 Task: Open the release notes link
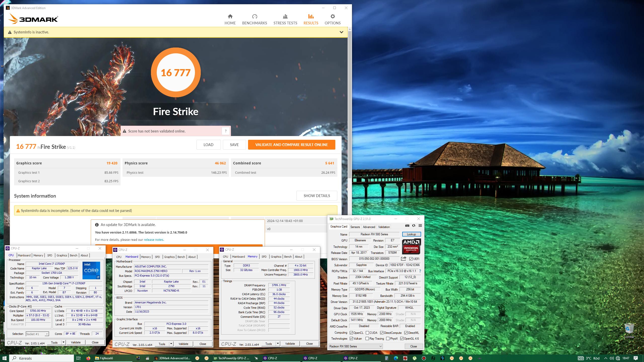click(x=153, y=240)
